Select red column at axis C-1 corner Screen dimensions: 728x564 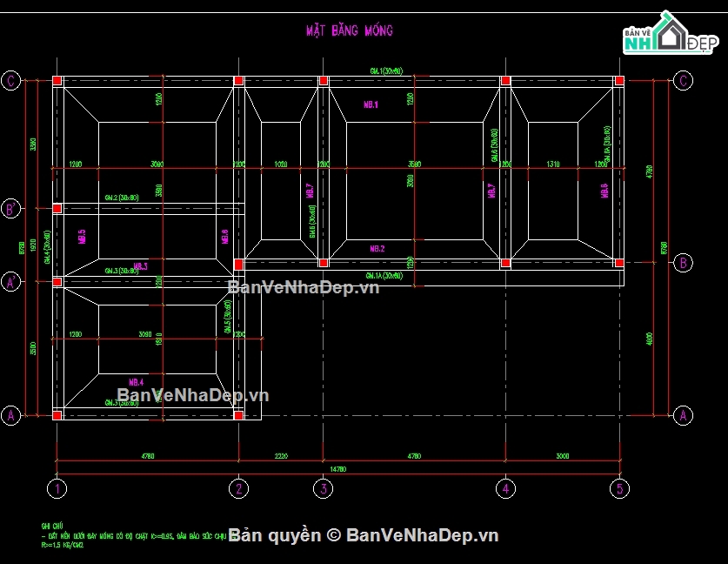57,80
